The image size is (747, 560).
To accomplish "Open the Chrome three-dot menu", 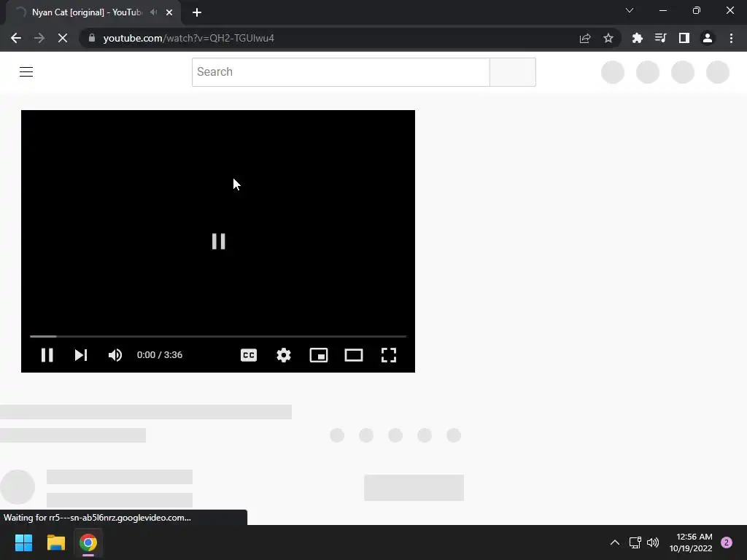I will (731, 38).
